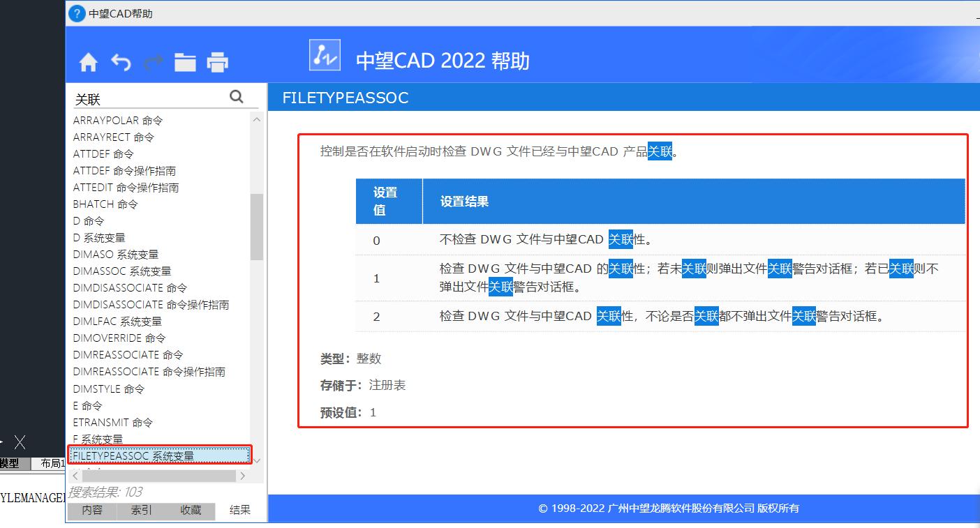
Task: Select the 结果 tab at the bottom
Action: point(240,511)
